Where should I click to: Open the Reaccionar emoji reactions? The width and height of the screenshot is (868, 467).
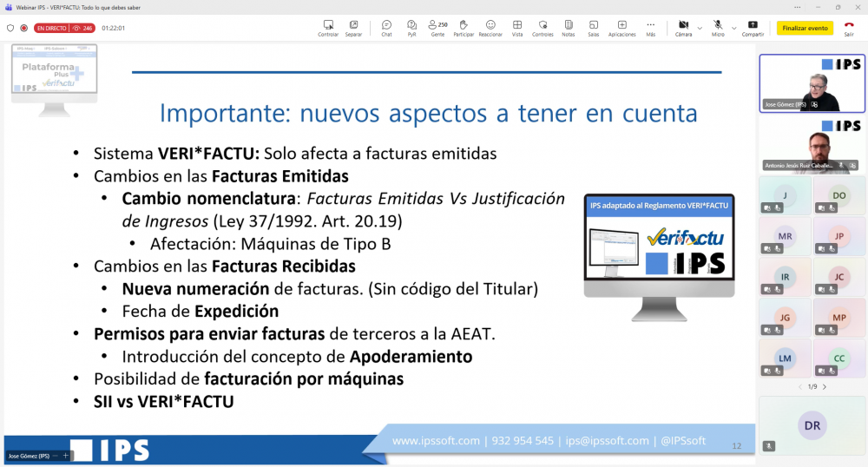pyautogui.click(x=490, y=27)
